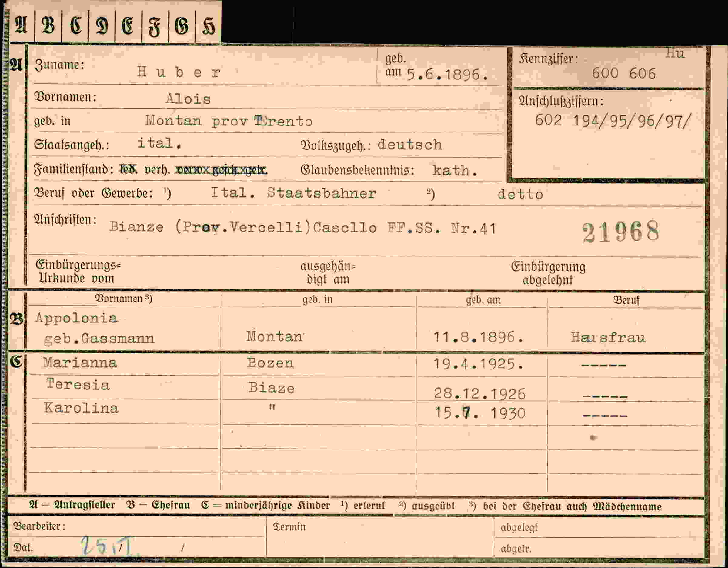Select the index tab letter E
This screenshot has width=728, height=568.
coord(128,26)
